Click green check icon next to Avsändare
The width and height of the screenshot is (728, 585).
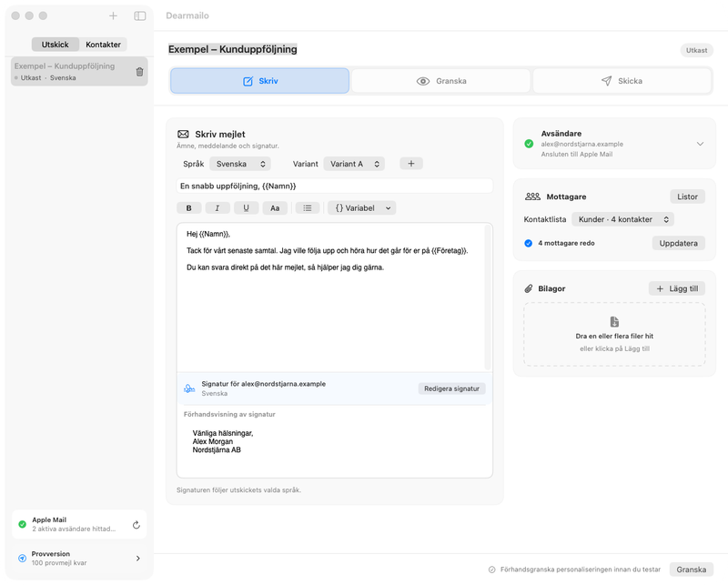[x=529, y=144]
